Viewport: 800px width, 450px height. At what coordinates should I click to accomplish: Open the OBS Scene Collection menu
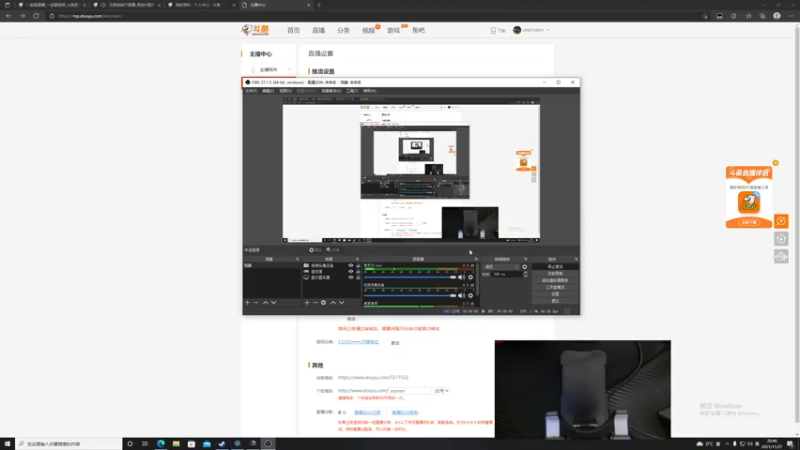(x=332, y=91)
